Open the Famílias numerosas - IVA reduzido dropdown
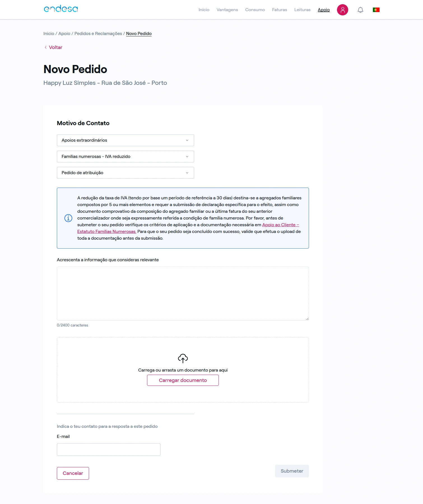This screenshot has height=504, width=423. pyautogui.click(x=125, y=157)
